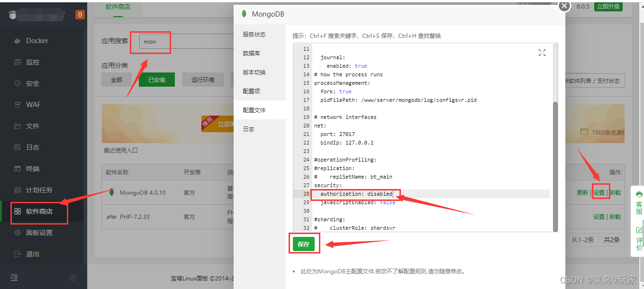Click the envelope icon near 1000条免费
Viewport: 644px width, 289px height.
[x=584, y=132]
